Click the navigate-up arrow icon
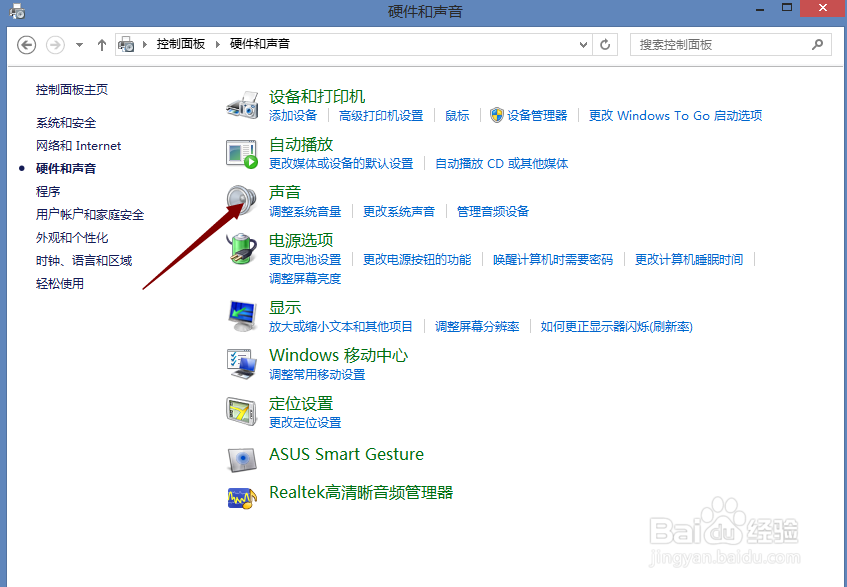847x587 pixels. [101, 44]
